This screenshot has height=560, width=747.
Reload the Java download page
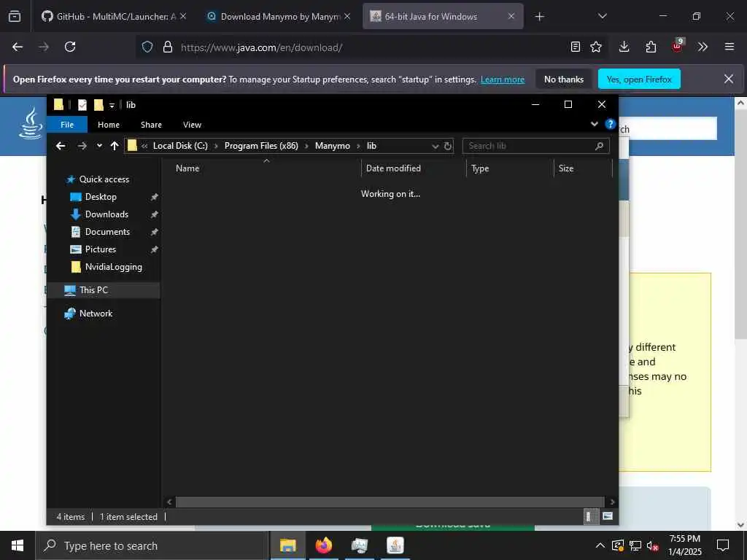[x=70, y=47]
